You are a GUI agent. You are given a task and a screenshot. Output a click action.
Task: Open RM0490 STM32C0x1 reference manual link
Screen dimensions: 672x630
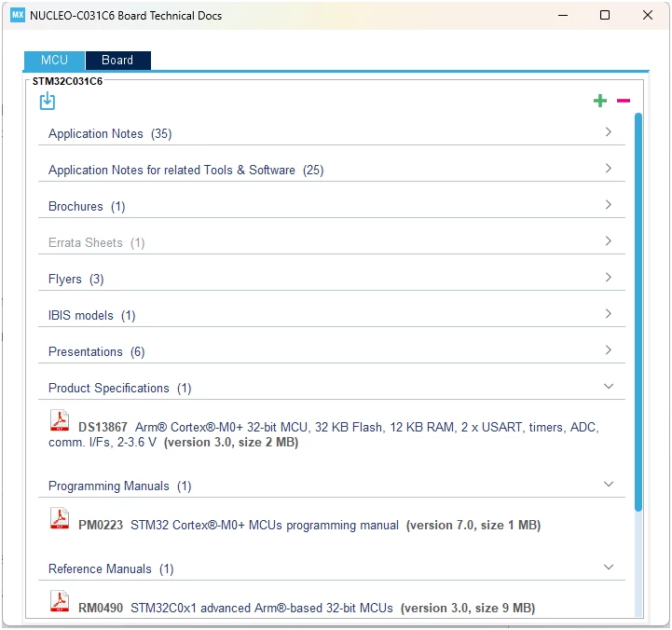[307, 609]
